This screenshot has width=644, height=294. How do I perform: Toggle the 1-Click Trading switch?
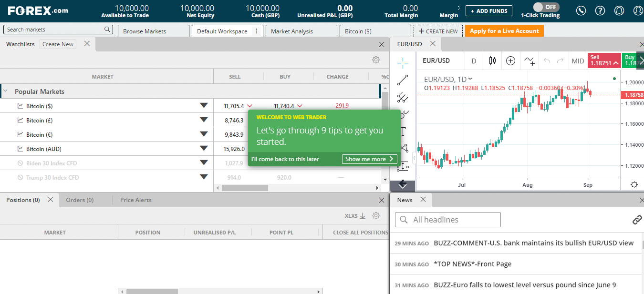click(546, 7)
